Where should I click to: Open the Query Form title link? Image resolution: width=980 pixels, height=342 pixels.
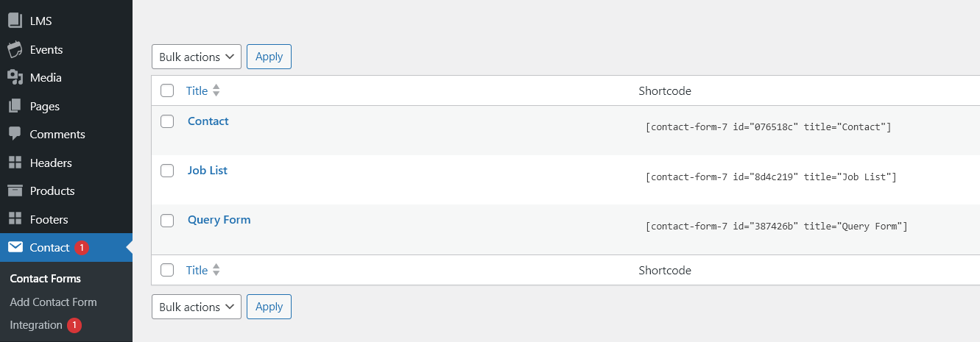219,219
